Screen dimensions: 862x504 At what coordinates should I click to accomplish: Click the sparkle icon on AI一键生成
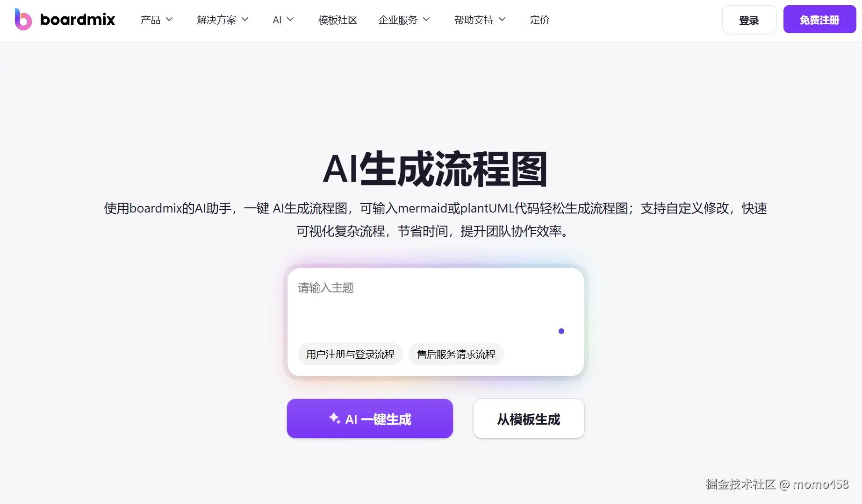tap(334, 418)
